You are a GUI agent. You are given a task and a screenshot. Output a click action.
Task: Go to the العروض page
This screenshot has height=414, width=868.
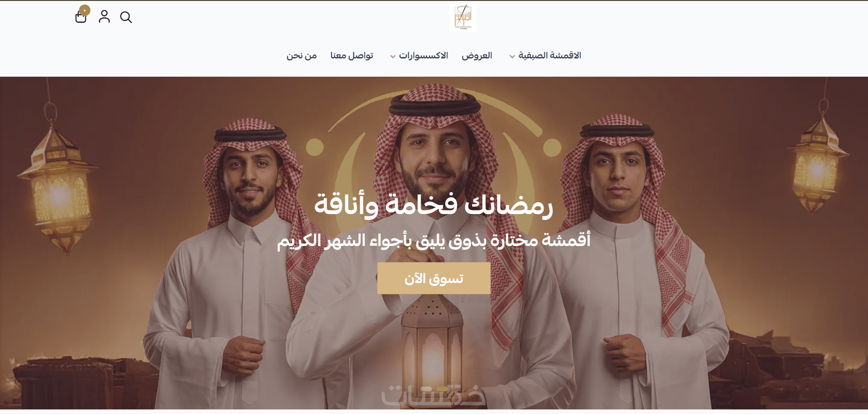pyautogui.click(x=477, y=56)
